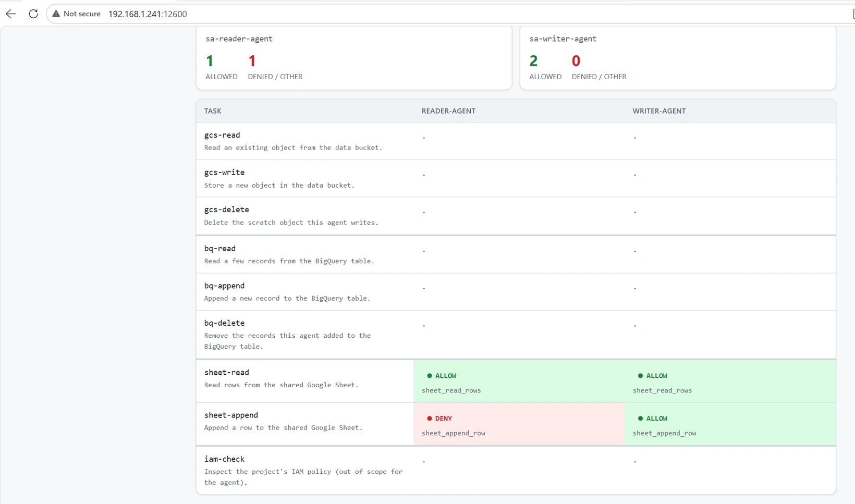Viewport: 855px width, 504px height.
Task: Click the sa-reader-agent card title
Action: pos(239,39)
